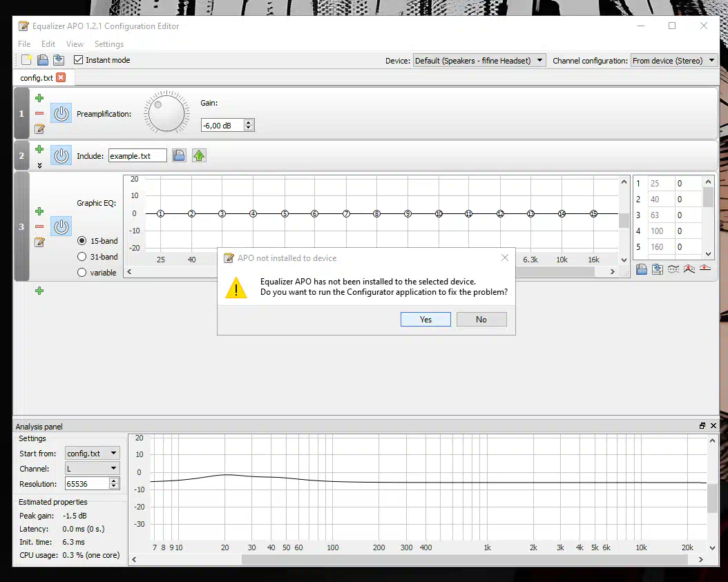Float the Analysis panel with undock icon
This screenshot has height=582, width=728.
click(x=702, y=425)
